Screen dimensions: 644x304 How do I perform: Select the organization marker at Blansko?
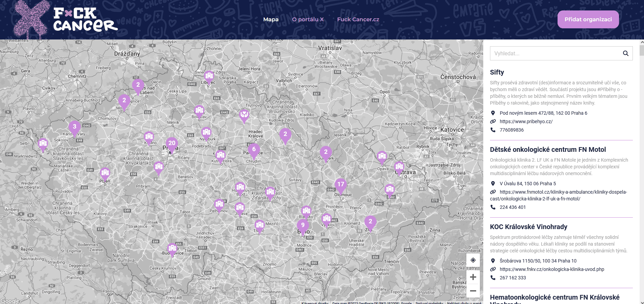tap(306, 212)
